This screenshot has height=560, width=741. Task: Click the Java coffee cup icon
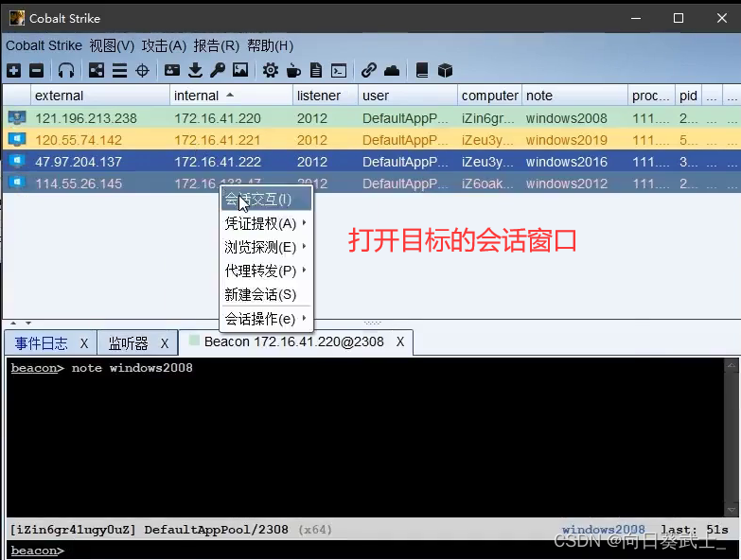click(x=293, y=71)
